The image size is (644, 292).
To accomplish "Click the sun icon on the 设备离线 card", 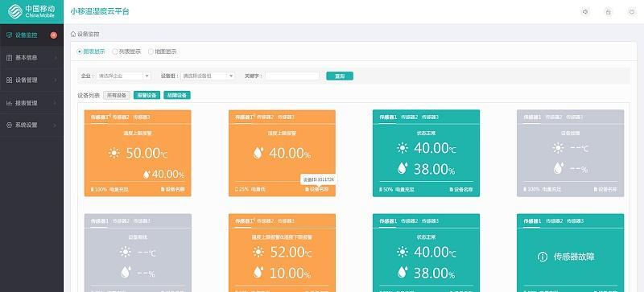I will [x=126, y=252].
